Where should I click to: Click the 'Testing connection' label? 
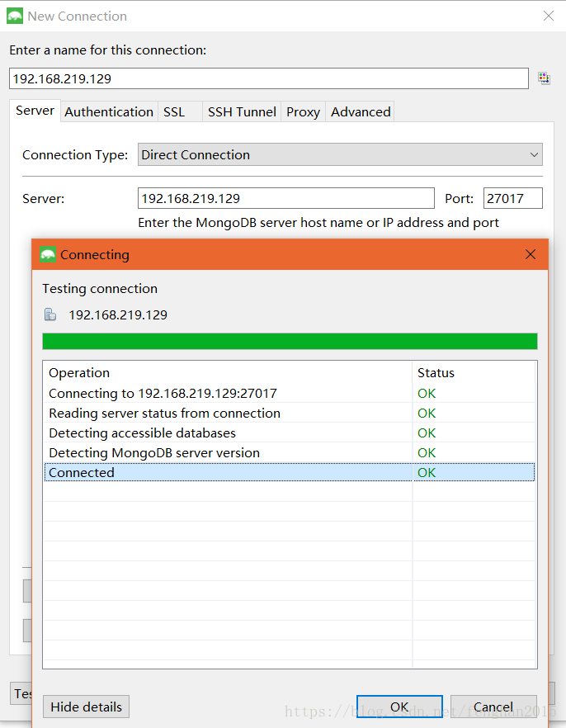click(100, 288)
